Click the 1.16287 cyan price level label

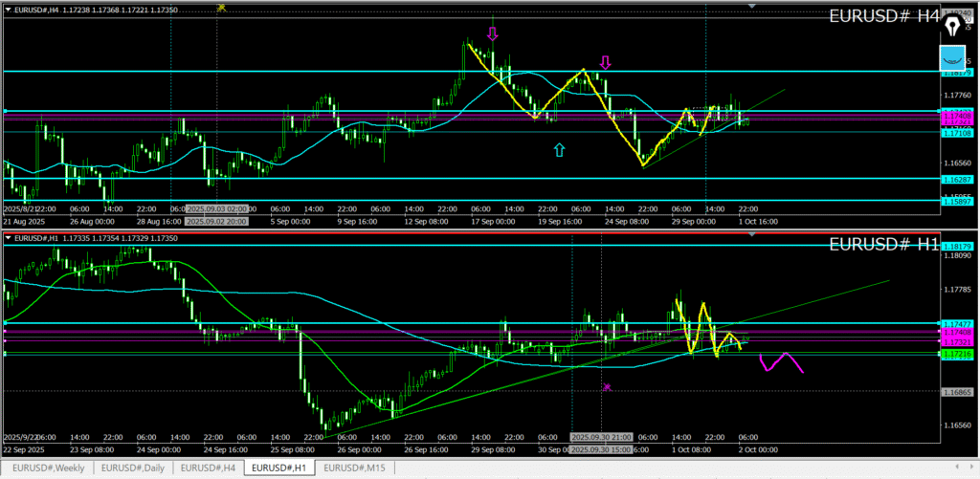[x=956, y=179]
